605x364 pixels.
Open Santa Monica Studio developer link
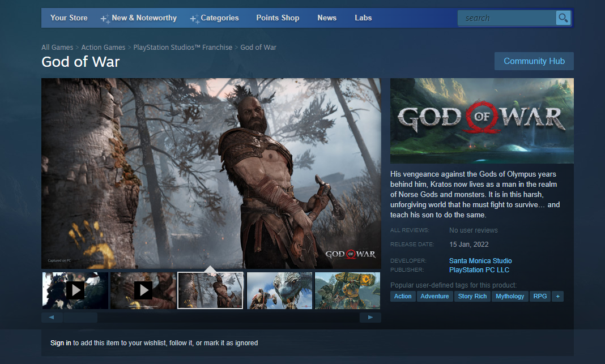[x=480, y=261]
